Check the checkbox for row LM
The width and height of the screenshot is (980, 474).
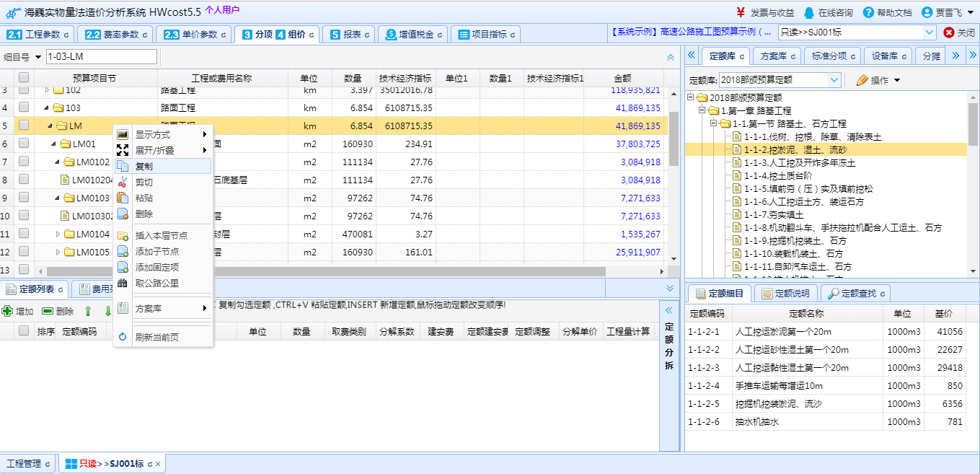pyautogui.click(x=24, y=126)
